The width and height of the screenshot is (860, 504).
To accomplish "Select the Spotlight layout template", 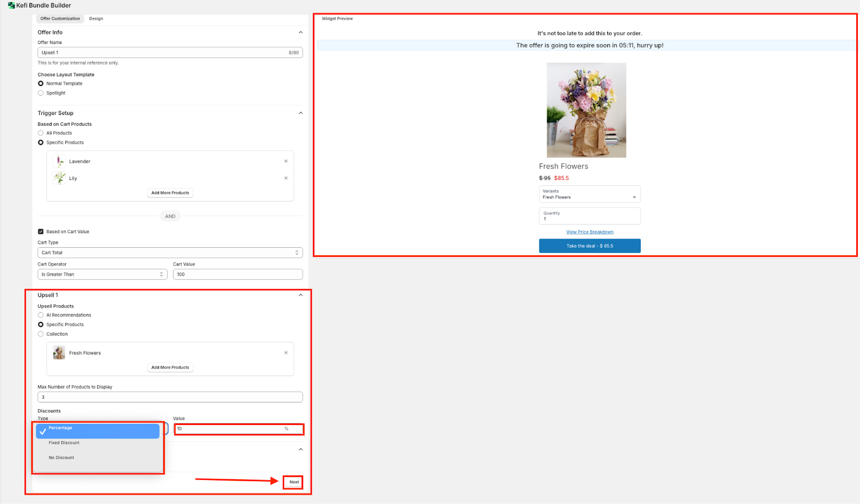I will tap(41, 93).
